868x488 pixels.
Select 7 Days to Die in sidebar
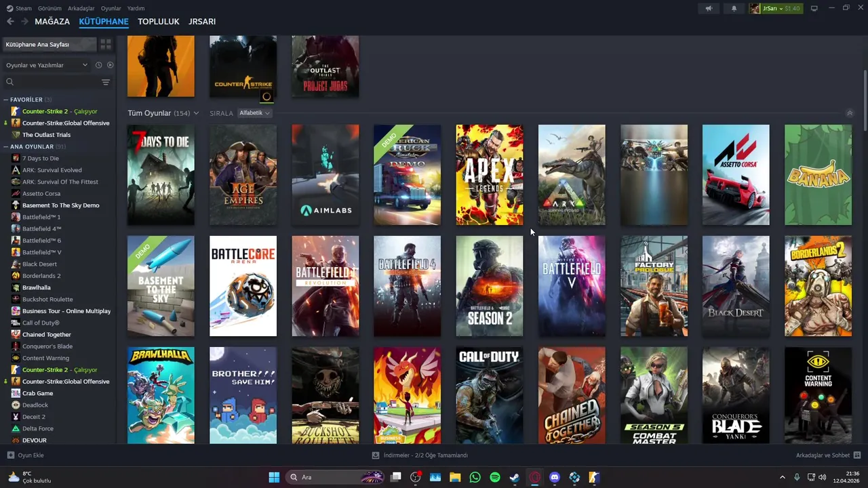click(x=40, y=159)
